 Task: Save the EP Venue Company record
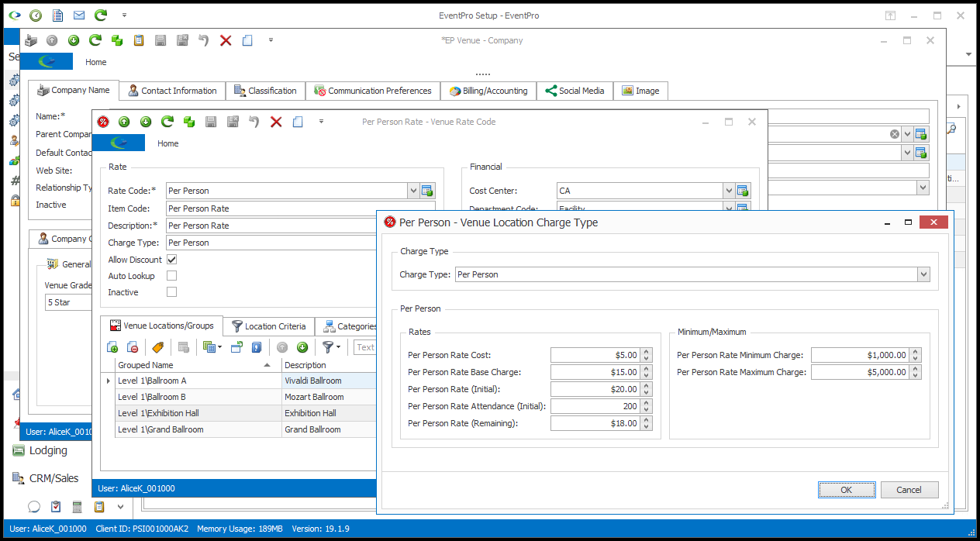(x=160, y=40)
